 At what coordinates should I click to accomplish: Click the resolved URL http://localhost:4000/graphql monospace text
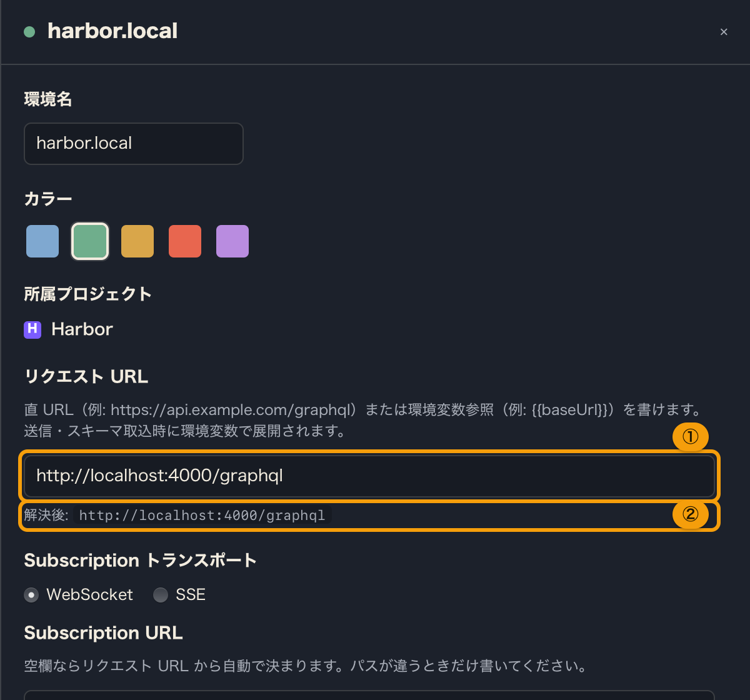click(x=202, y=516)
